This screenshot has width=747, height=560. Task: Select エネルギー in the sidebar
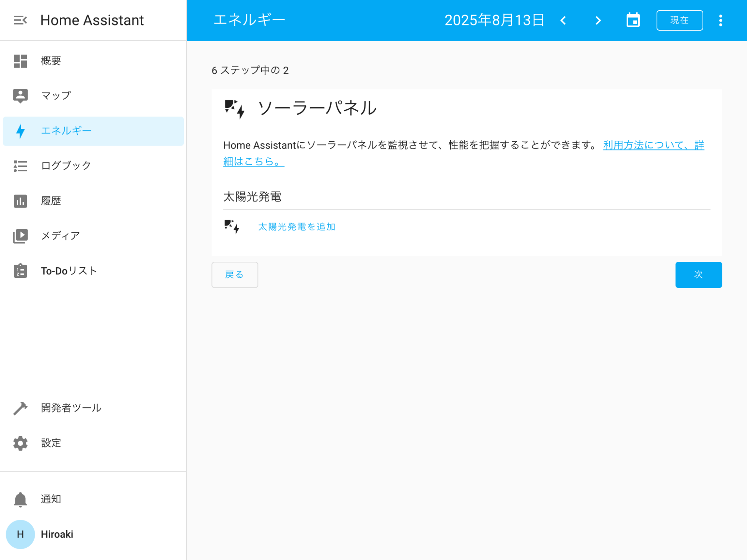93,131
